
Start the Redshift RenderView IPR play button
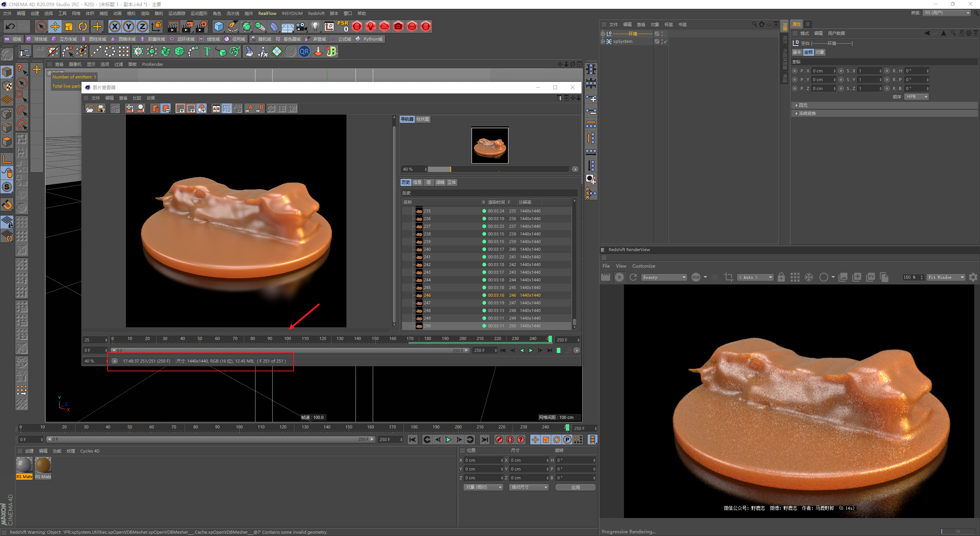[x=619, y=277]
